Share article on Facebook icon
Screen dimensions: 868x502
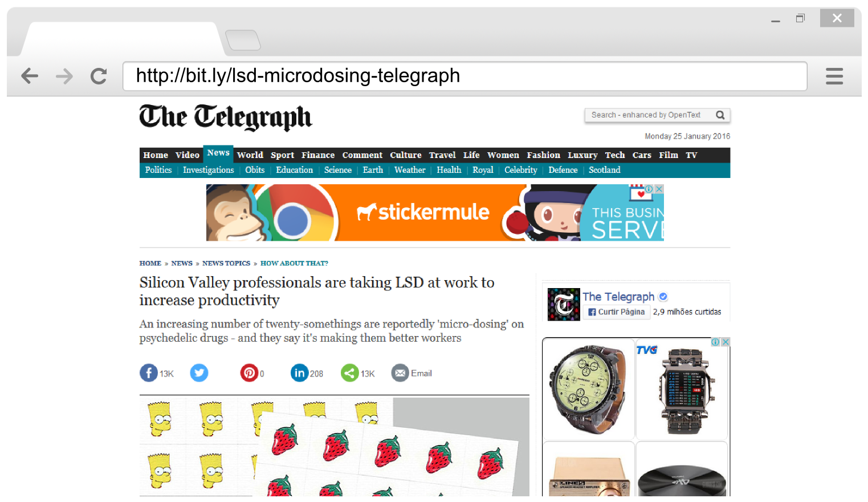[x=149, y=373]
